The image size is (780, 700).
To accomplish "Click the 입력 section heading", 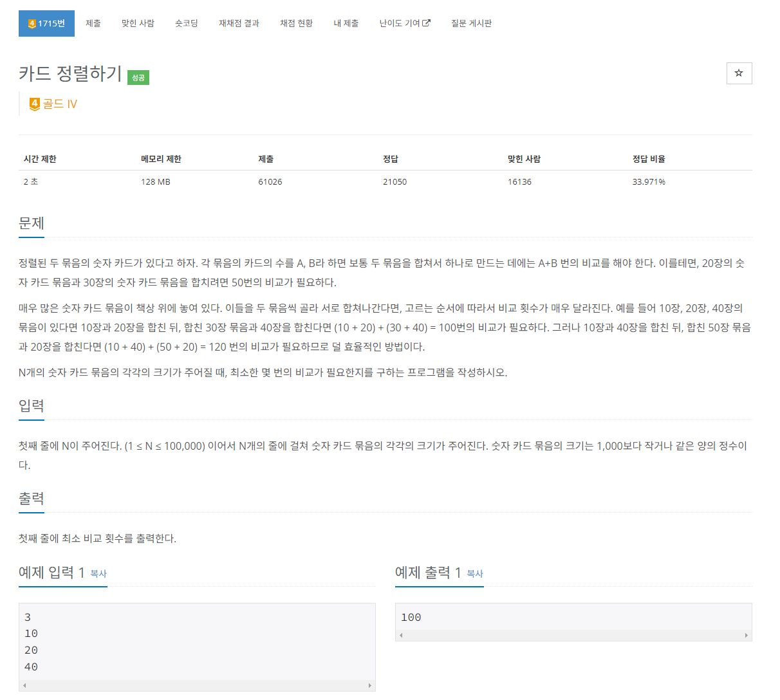I will [32, 406].
